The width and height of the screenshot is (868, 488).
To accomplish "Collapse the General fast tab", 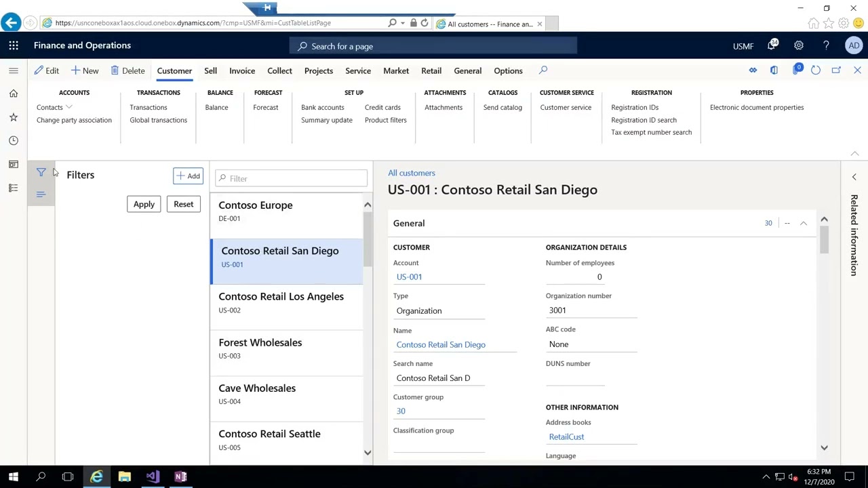I will [x=803, y=223].
